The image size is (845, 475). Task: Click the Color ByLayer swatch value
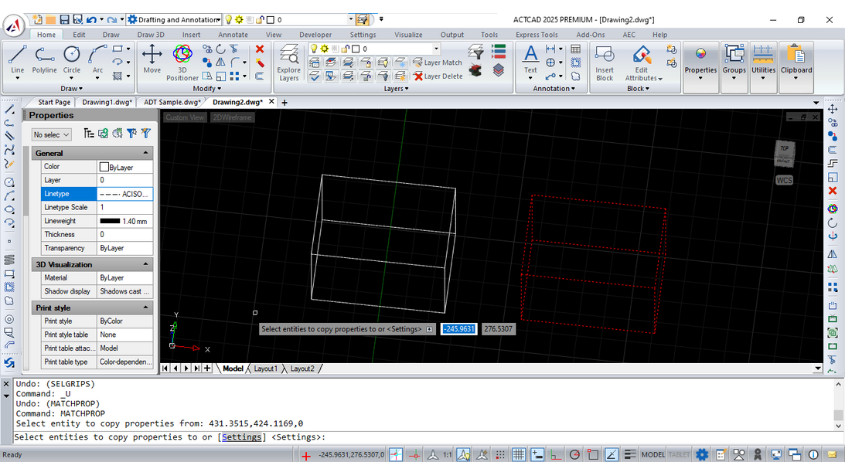point(124,167)
